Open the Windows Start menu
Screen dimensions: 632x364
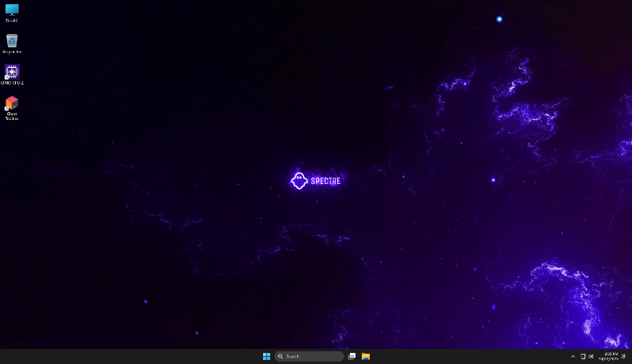[x=266, y=356]
